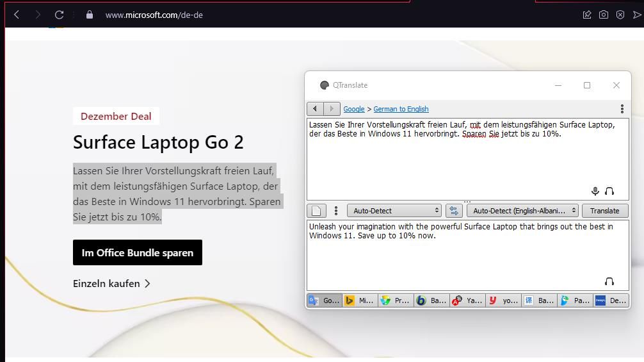Select the Yandex service tab
The height and width of the screenshot is (362, 644).
click(x=467, y=300)
